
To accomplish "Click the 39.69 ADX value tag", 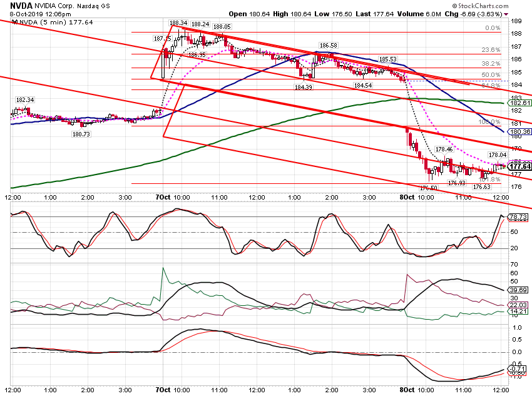I will point(518,290).
